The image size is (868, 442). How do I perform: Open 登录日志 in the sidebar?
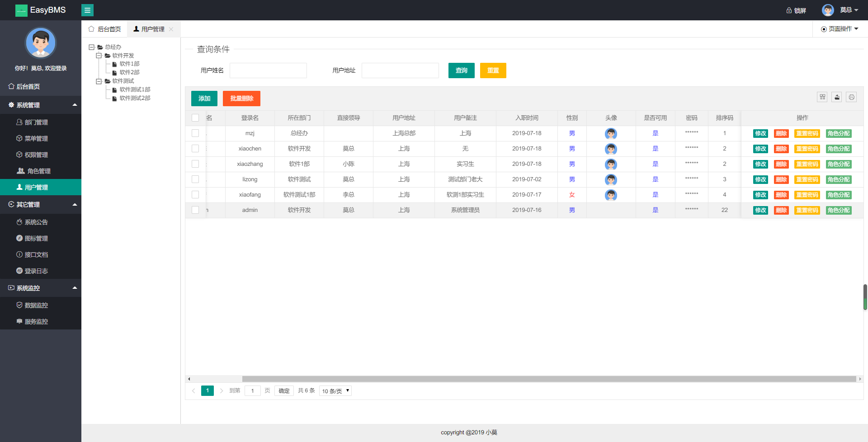[x=41, y=271]
